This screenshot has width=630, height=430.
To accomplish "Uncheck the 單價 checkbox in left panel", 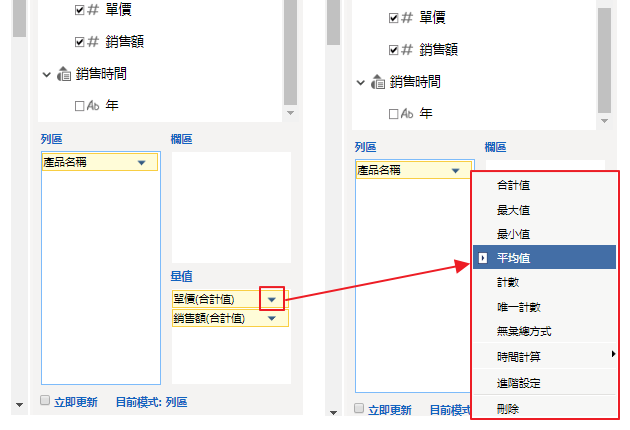I will pyautogui.click(x=80, y=11).
